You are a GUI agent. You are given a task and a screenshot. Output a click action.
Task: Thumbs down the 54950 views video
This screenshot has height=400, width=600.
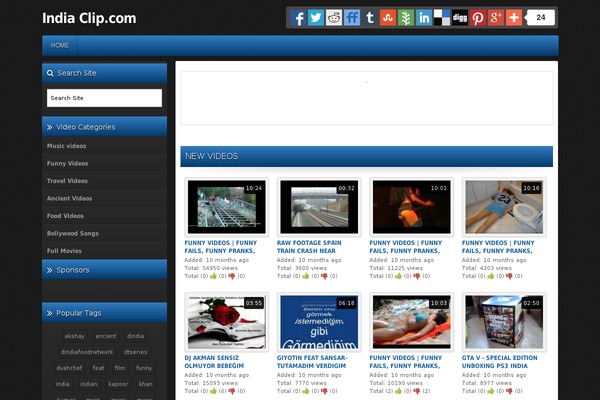232,276
